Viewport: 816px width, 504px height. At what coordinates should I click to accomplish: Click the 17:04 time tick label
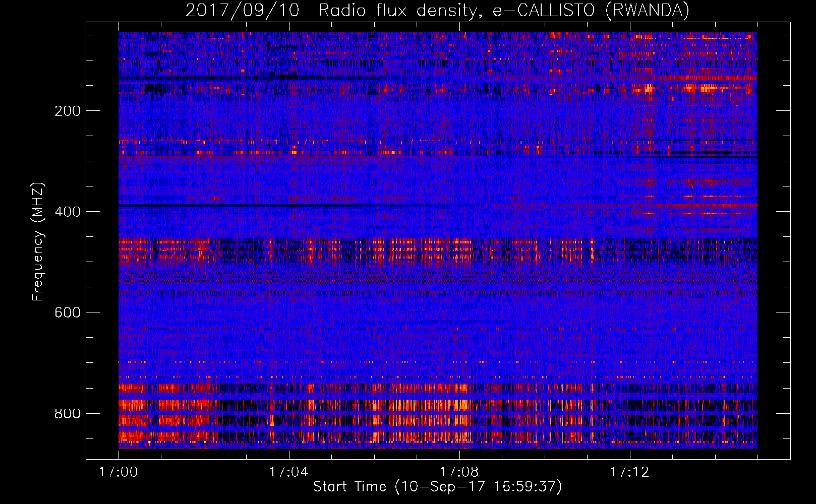coord(289,472)
